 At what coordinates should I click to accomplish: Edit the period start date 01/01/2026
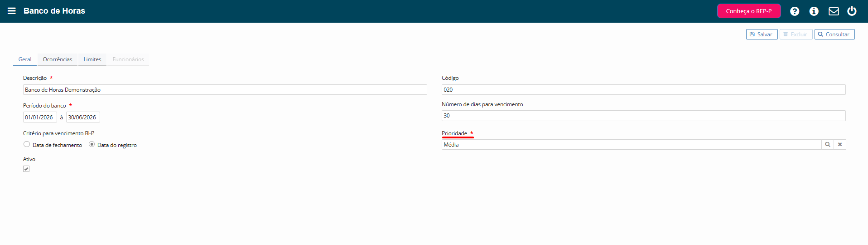40,117
